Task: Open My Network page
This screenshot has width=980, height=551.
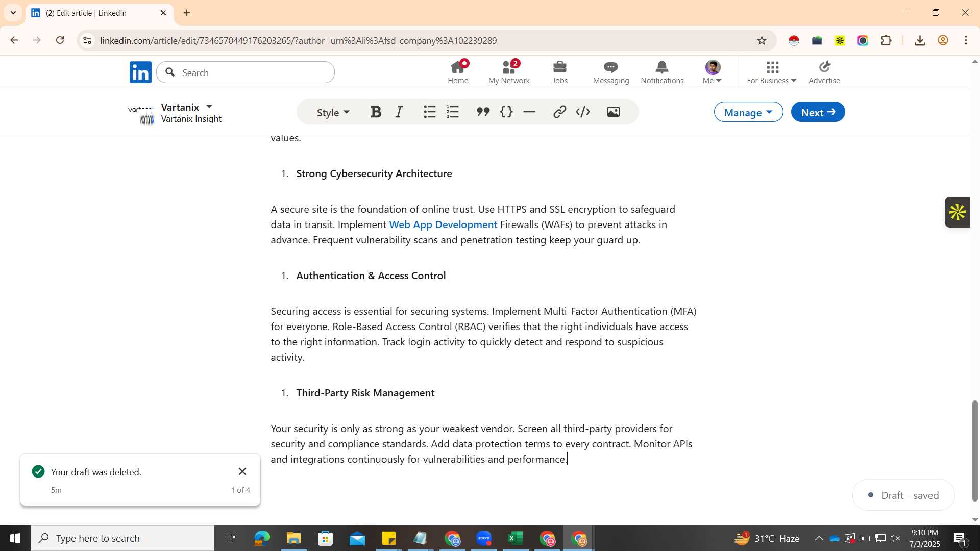Action: point(509,72)
